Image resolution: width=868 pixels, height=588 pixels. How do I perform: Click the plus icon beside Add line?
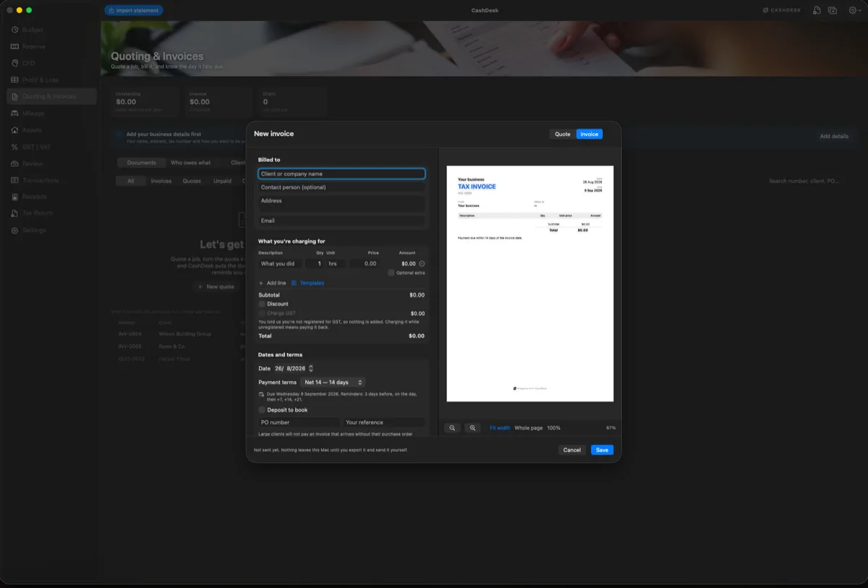click(261, 283)
